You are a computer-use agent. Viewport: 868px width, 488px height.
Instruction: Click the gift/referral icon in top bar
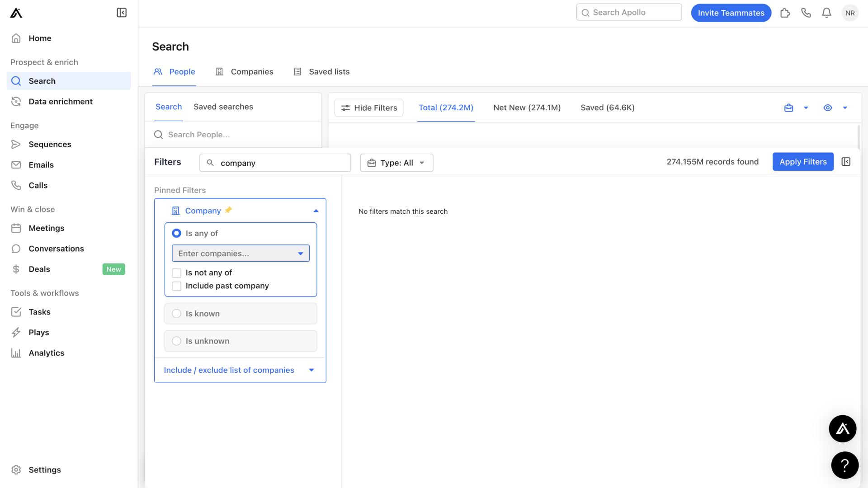[x=785, y=13]
